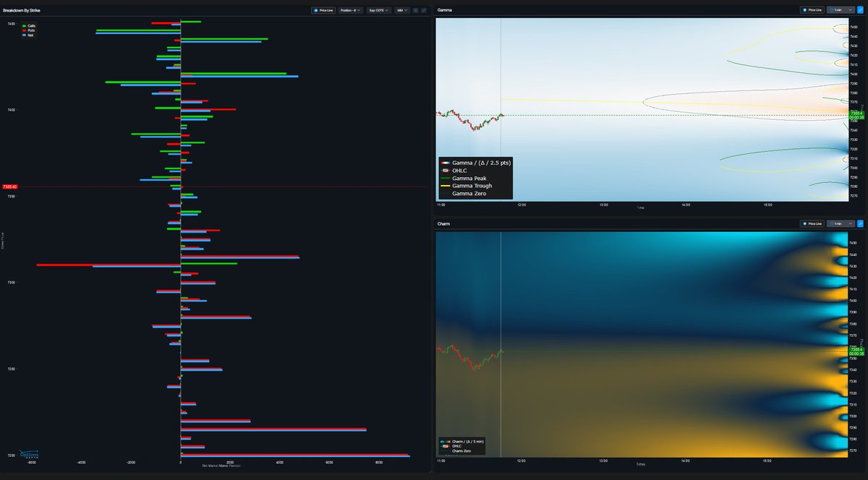Image resolution: width=868 pixels, height=480 pixels.
Task: Click the link icon in Breakdown By Strike toolbar
Action: [x=424, y=11]
